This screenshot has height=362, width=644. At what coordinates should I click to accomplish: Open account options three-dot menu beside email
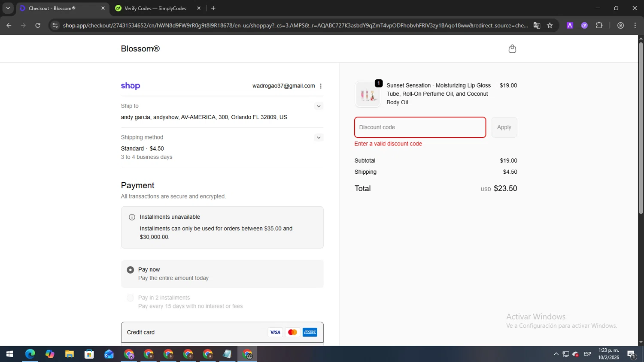tap(321, 86)
